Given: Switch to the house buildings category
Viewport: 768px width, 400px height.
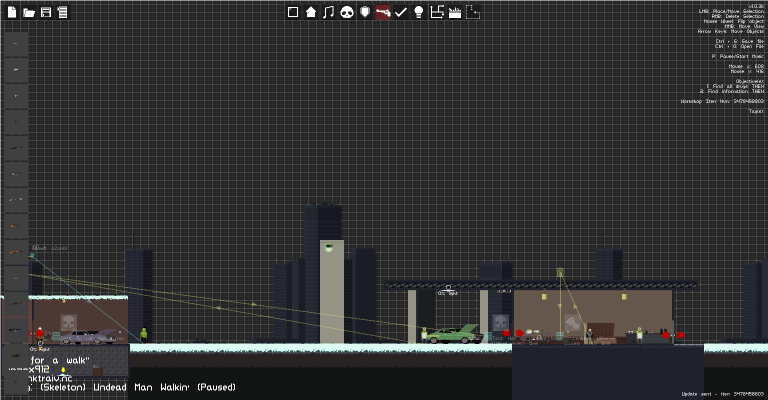Looking at the screenshot, I should 311,12.
